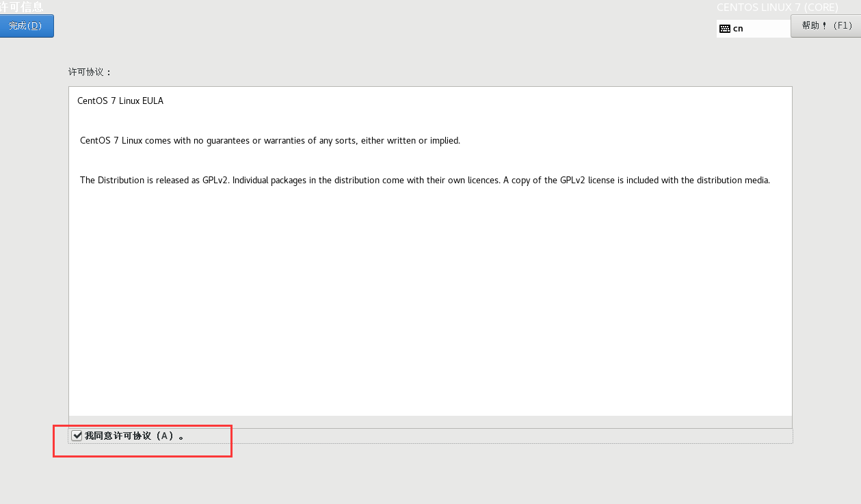The width and height of the screenshot is (861, 504).
Task: Click the 完成(D) done button
Action: click(x=26, y=26)
